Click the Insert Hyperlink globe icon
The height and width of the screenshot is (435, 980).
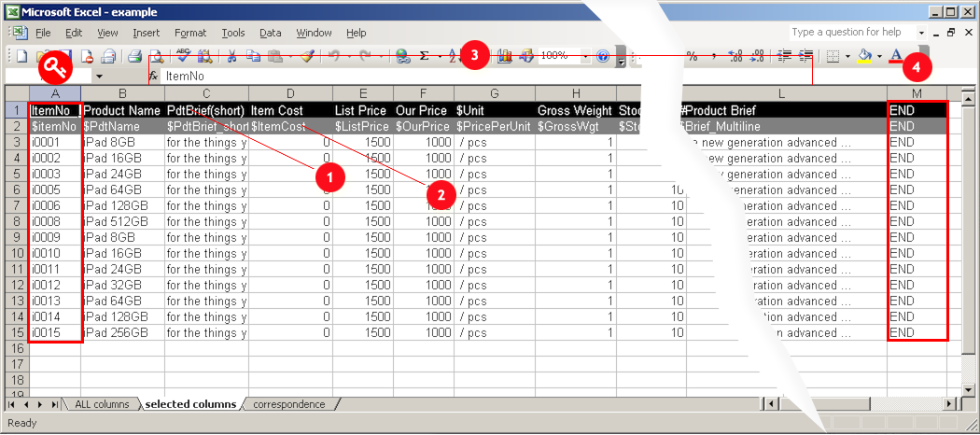pos(402,56)
